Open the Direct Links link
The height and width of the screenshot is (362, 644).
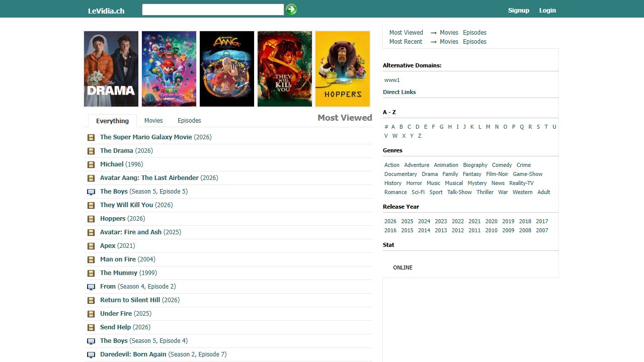pyautogui.click(x=399, y=92)
